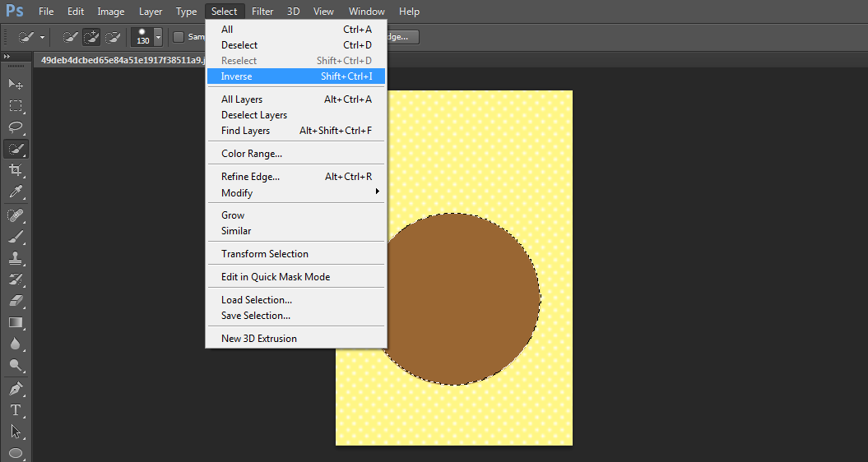Image resolution: width=868 pixels, height=462 pixels.
Task: Click the Refine Edge button in options bar
Action: tap(402, 37)
